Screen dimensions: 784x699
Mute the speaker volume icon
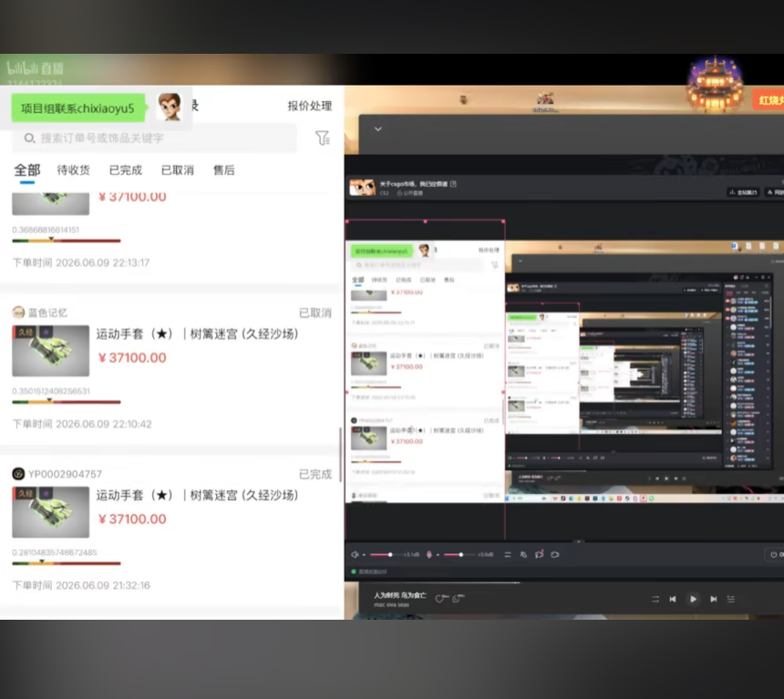point(355,554)
